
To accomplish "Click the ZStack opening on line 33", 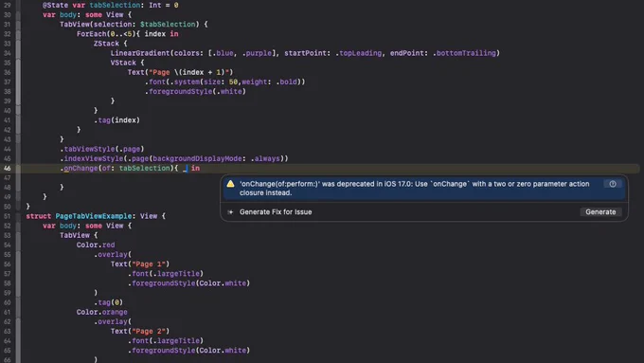I will 111,44.
